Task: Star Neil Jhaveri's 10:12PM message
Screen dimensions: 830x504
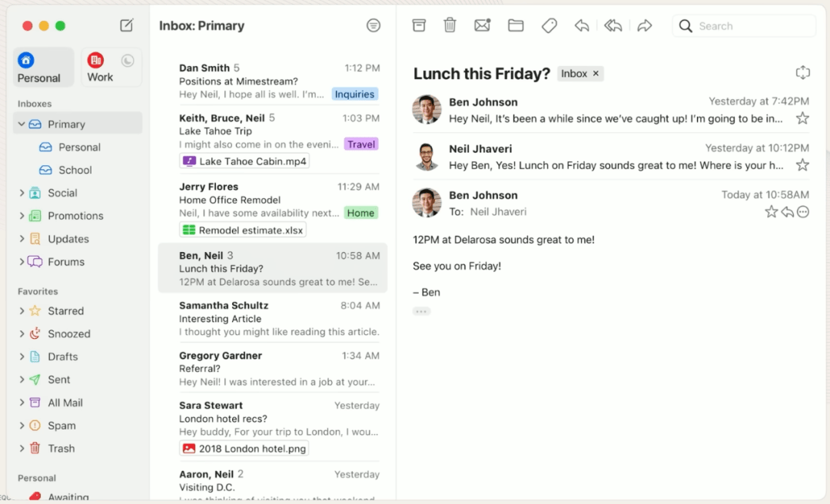Action: click(x=802, y=164)
